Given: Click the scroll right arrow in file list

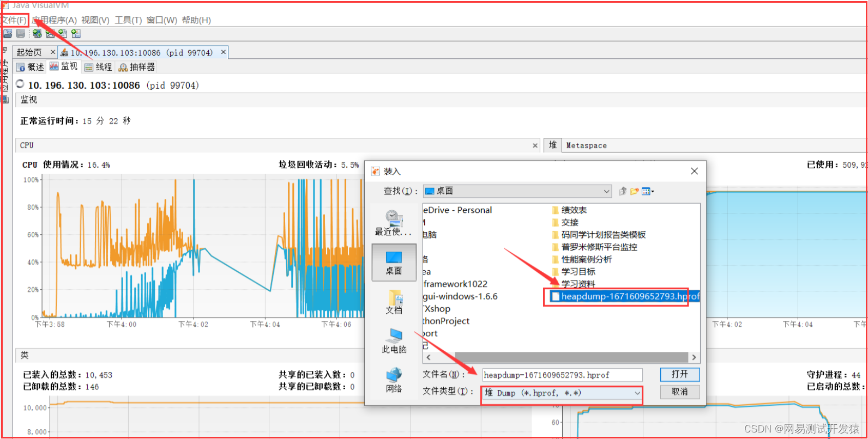Looking at the screenshot, I should click(x=694, y=357).
